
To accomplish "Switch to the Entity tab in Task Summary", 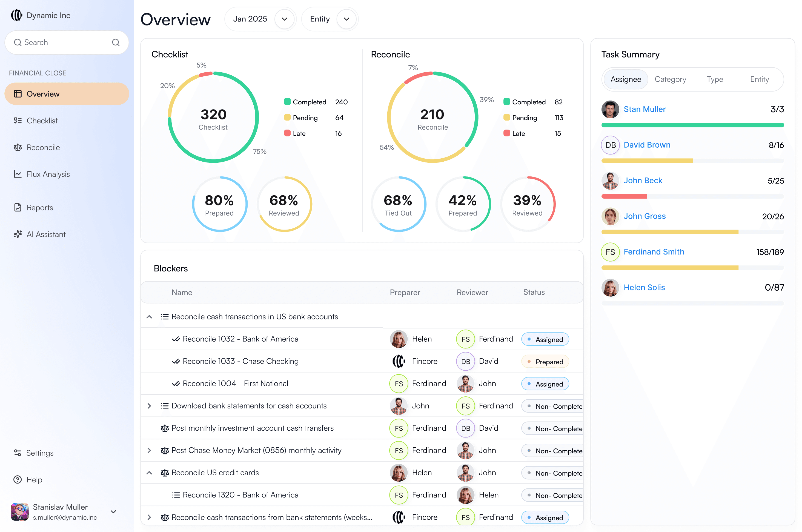I will click(759, 79).
